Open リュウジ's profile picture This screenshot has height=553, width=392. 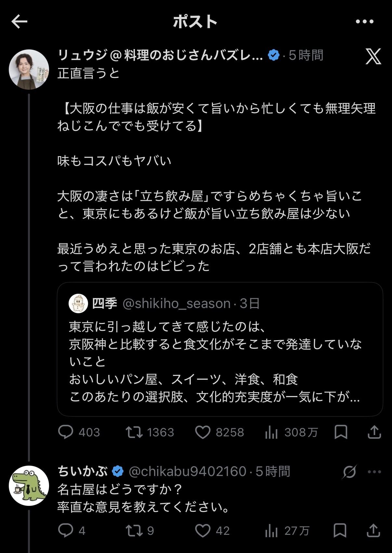(29, 70)
